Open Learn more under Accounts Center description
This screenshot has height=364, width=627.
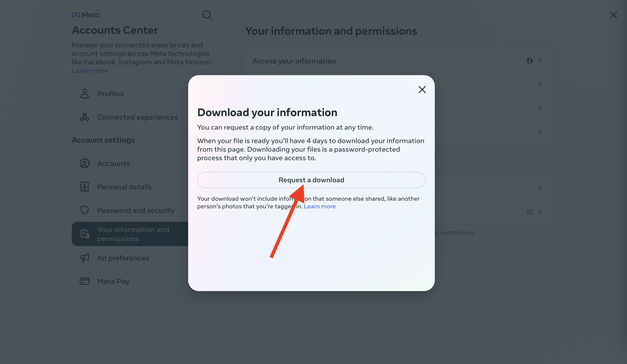[x=90, y=71]
